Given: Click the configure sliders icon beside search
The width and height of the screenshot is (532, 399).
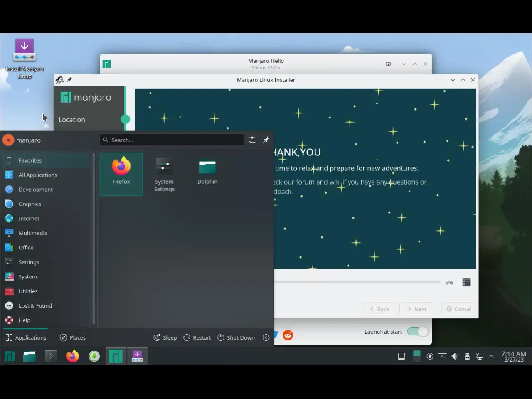Looking at the screenshot, I should [x=252, y=140].
